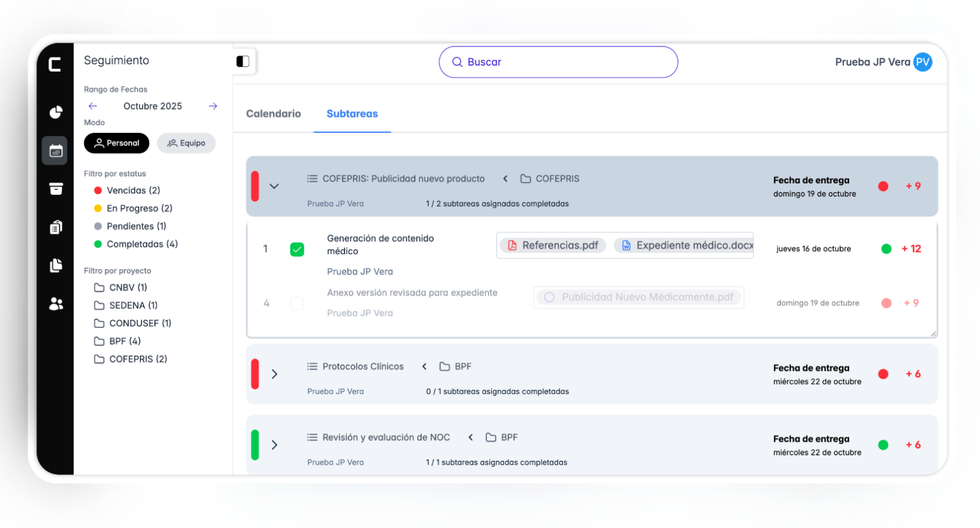Click the Buscar search field
This screenshot has height=528, width=980.
pyautogui.click(x=558, y=62)
